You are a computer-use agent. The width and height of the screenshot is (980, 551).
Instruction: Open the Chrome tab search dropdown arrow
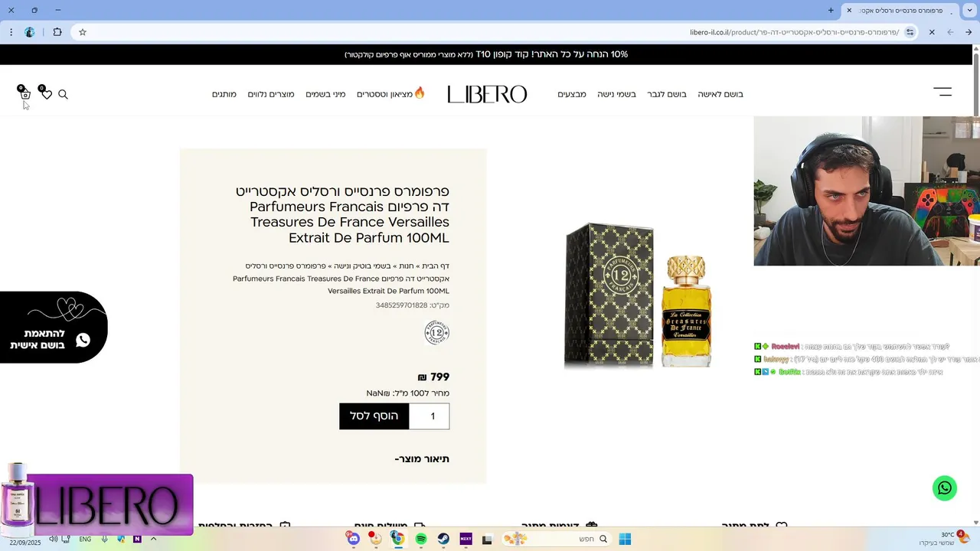969,10
